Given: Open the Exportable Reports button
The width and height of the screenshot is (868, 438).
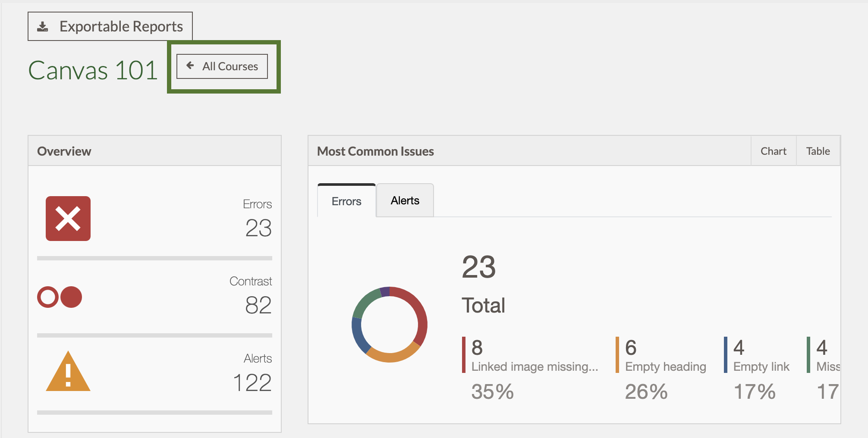Looking at the screenshot, I should [x=110, y=26].
